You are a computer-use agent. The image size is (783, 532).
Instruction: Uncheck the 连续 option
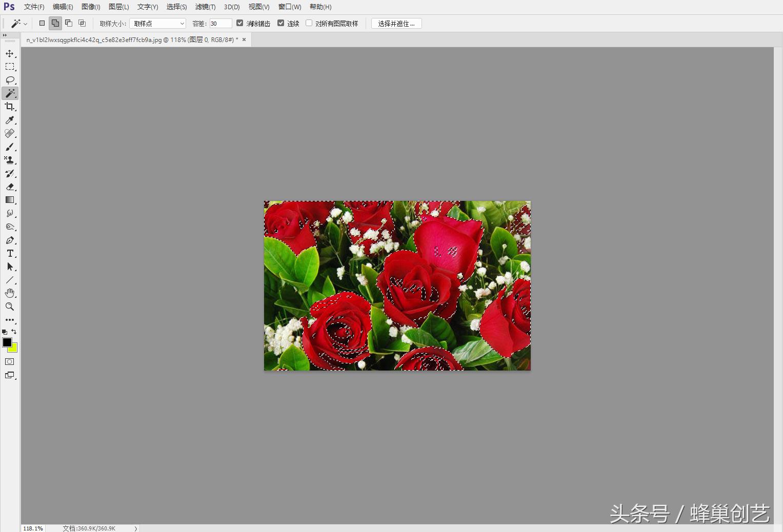coord(281,23)
